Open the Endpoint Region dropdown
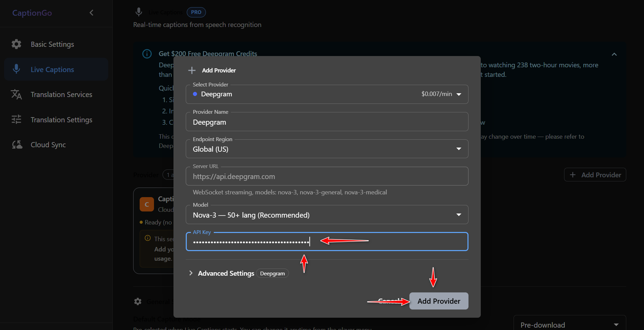 [327, 149]
